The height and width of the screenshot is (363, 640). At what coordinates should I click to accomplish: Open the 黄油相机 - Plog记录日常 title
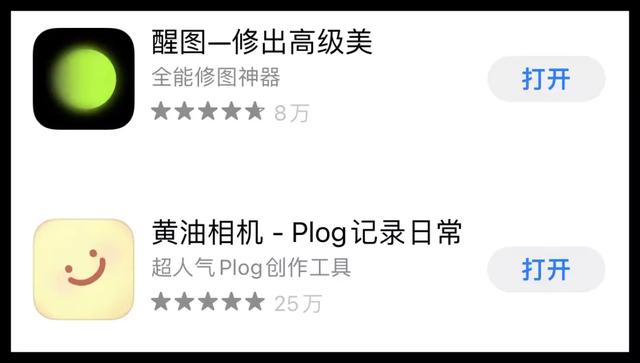307,233
